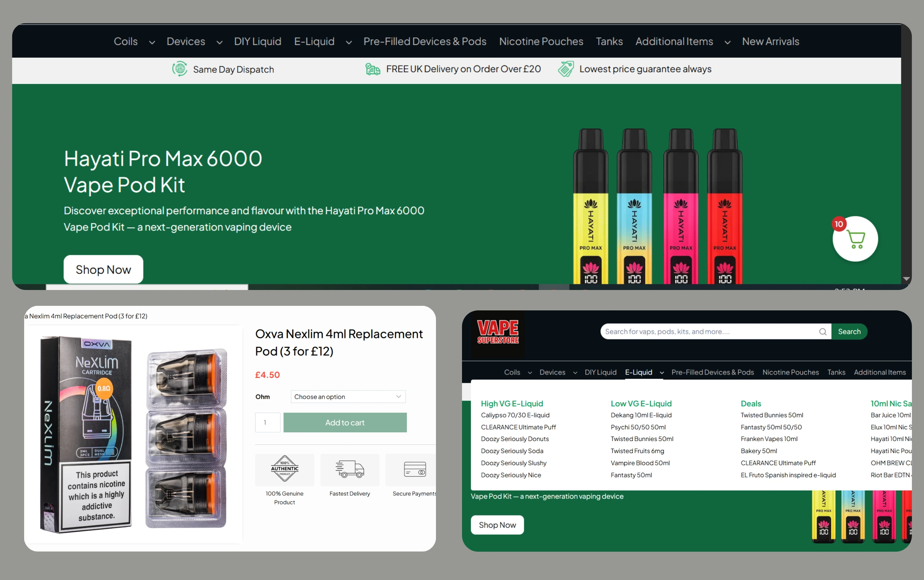This screenshot has width=924, height=580.
Task: Click the Secure Payments card icon
Action: pos(414,469)
